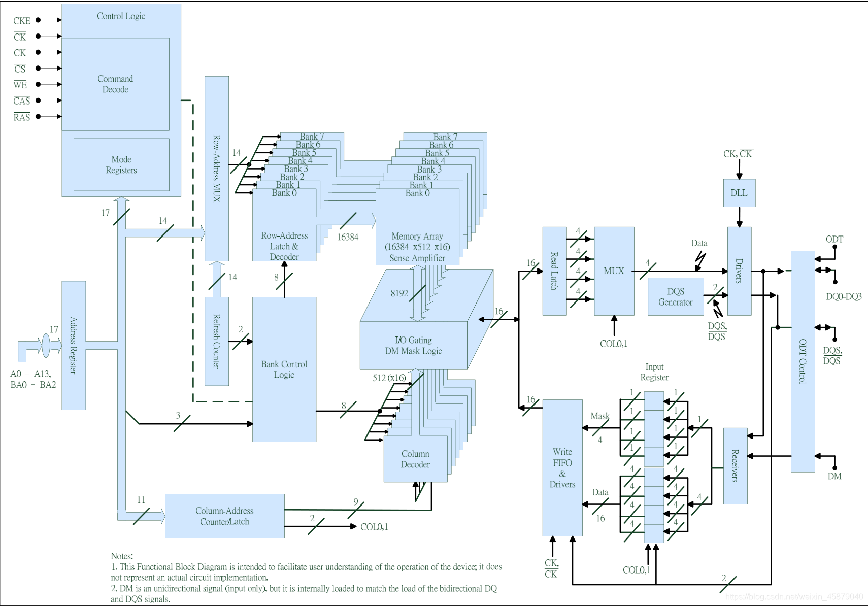The height and width of the screenshot is (606, 868).
Task: Select the Write FIFO & Drivers block
Action: 562,468
